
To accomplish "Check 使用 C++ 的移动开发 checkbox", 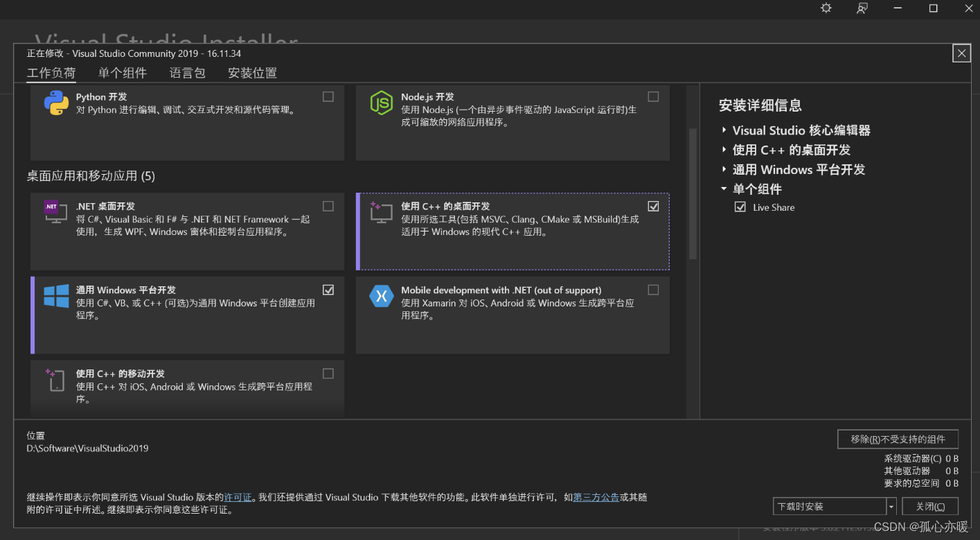I will click(x=328, y=374).
